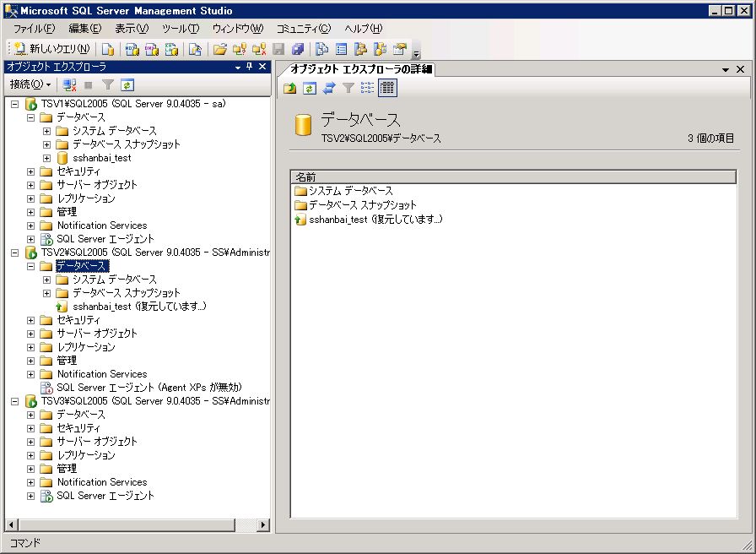This screenshot has height=554, width=756.
Task: Open the Properties Window toolbar icon
Action: coord(400,49)
